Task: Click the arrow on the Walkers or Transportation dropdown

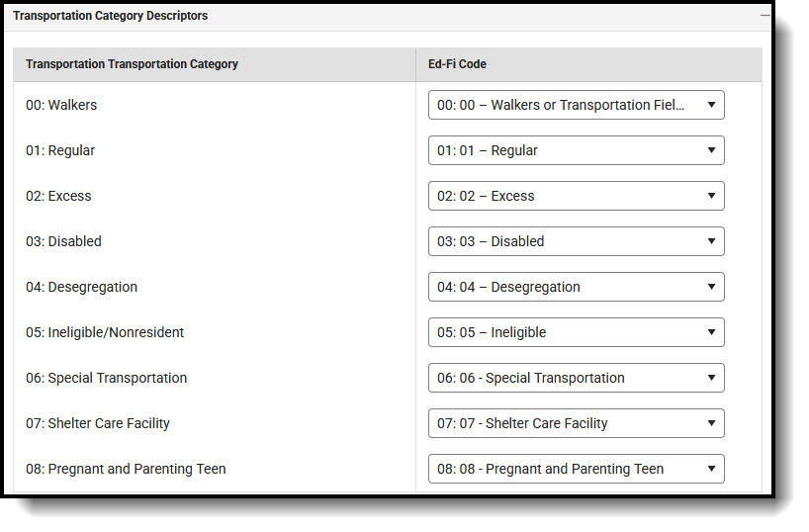Action: (711, 105)
